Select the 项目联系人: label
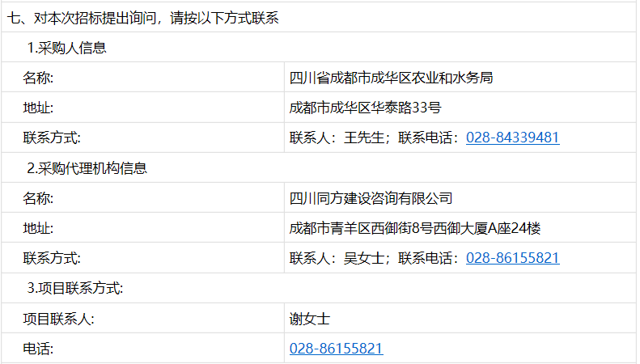Viewport: 640px width, 364px height. [59, 319]
